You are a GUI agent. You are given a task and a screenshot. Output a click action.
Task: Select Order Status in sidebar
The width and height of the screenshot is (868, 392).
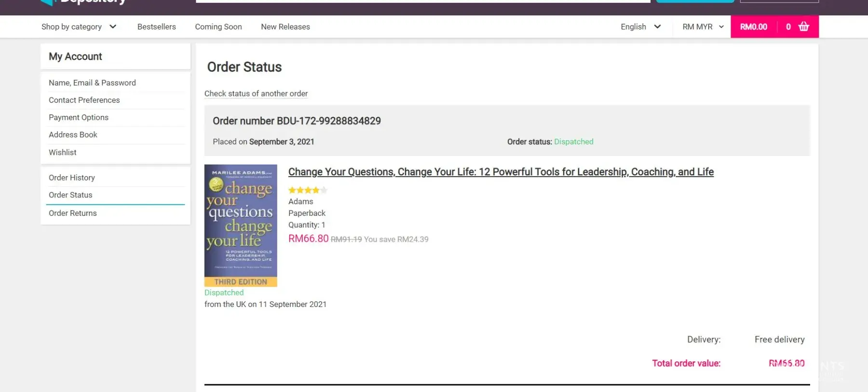(x=70, y=195)
